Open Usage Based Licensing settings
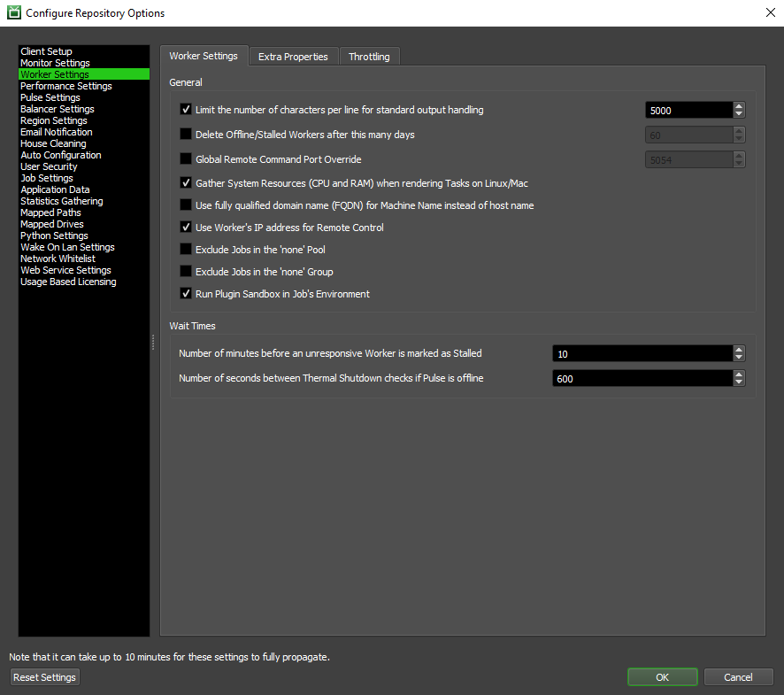This screenshot has width=784, height=695. (x=68, y=282)
